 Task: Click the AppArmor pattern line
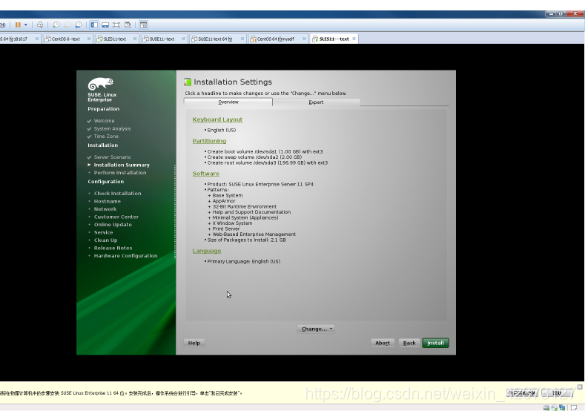(224, 201)
